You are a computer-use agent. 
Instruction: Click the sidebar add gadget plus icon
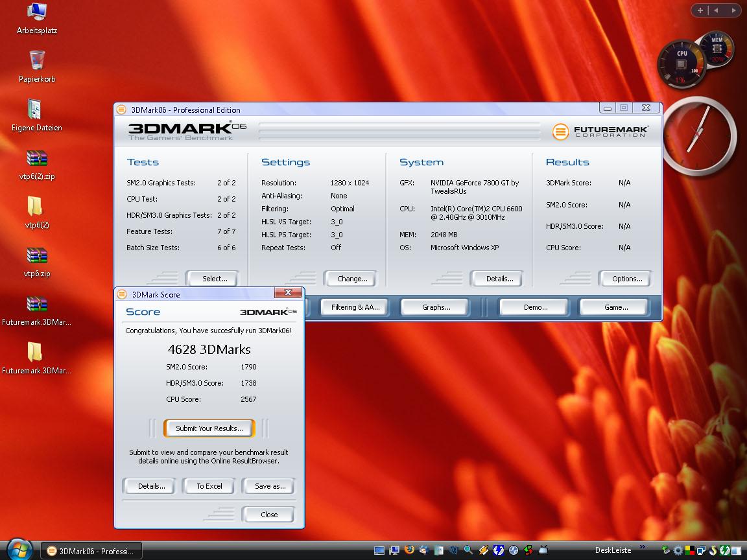pyautogui.click(x=700, y=10)
